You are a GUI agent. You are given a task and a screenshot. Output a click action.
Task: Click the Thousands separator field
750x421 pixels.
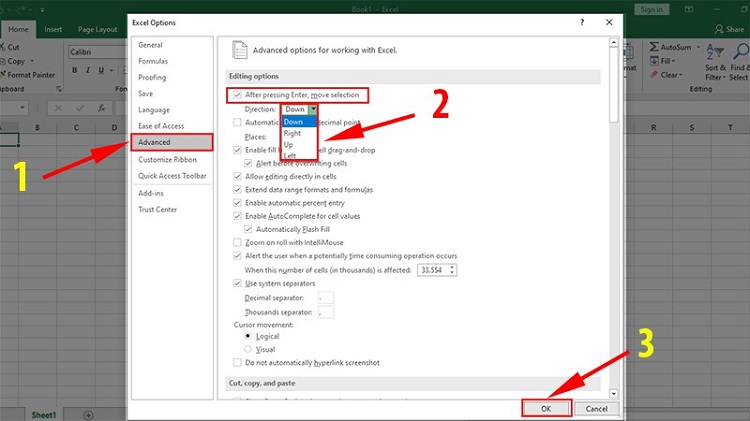click(326, 312)
